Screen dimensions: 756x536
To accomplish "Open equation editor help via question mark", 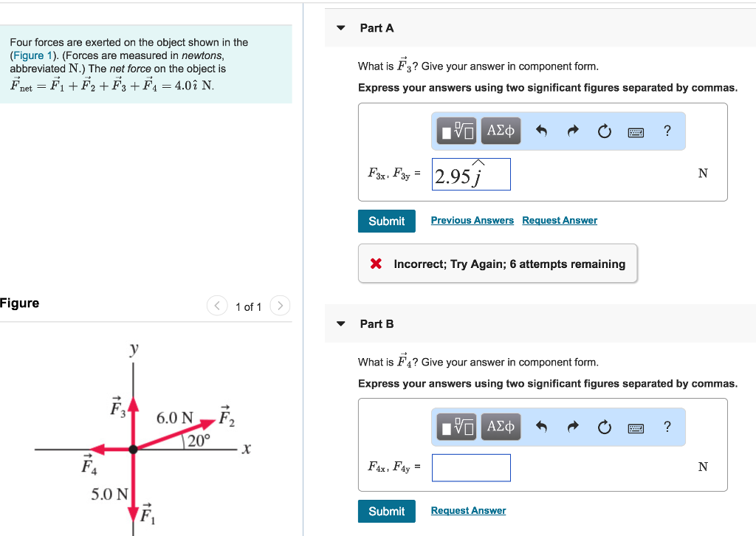I will click(667, 131).
